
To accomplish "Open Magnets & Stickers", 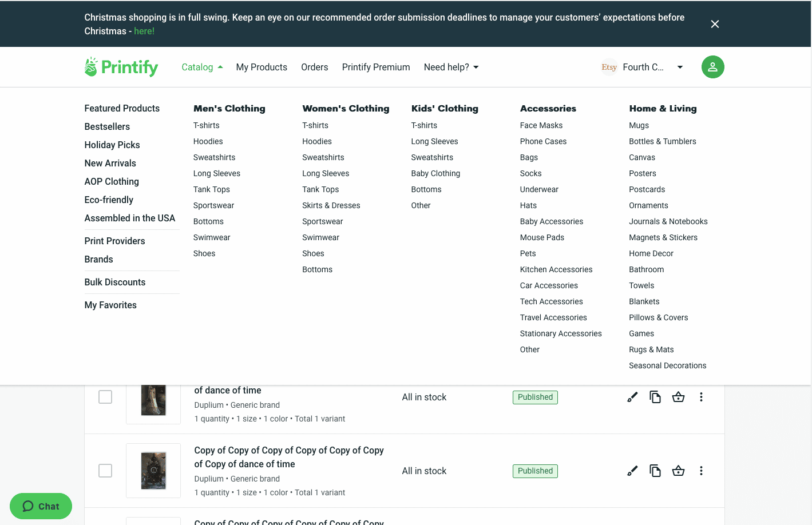I will pos(663,237).
